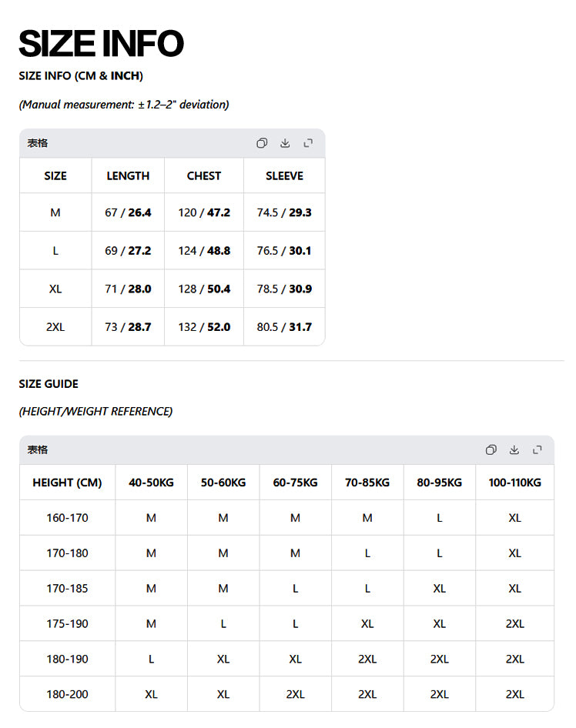Click the XL sleeve cell 78.5 / 30.9

pyautogui.click(x=284, y=289)
